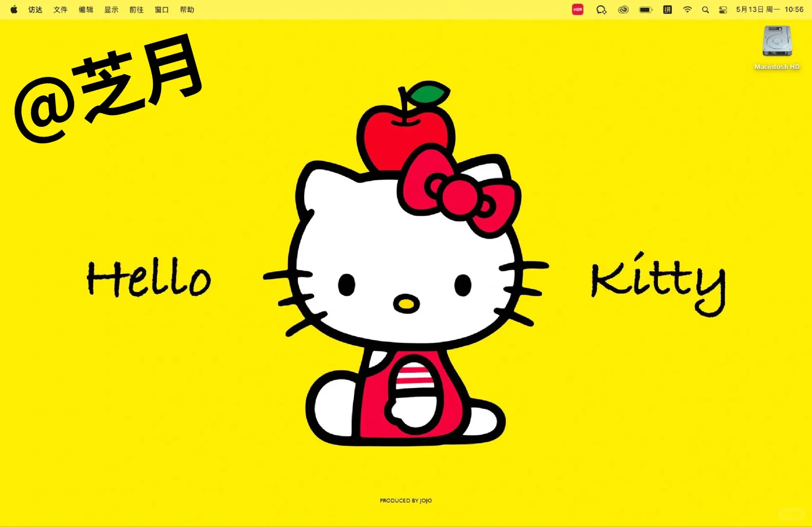Open the 编辑 menu

[x=86, y=10]
